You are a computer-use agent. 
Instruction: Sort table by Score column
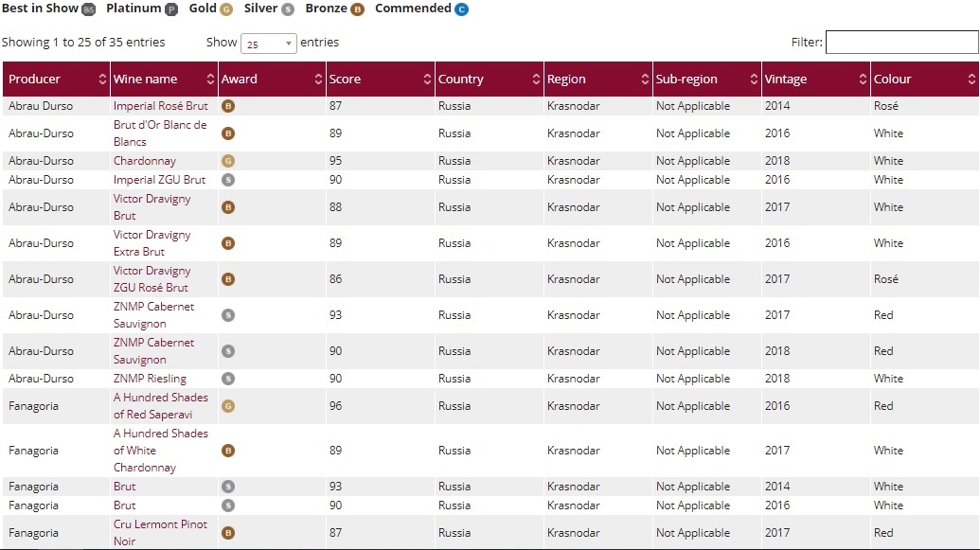[x=379, y=80]
